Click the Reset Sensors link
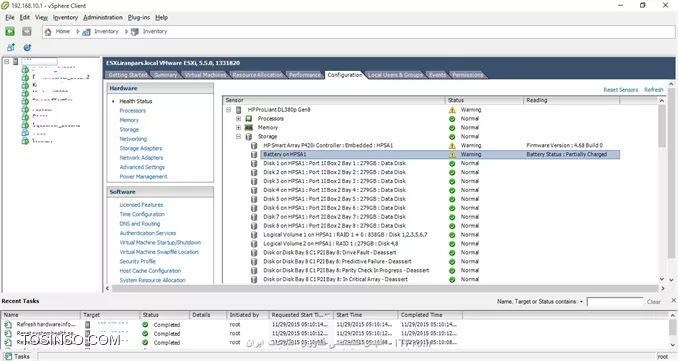 click(620, 90)
